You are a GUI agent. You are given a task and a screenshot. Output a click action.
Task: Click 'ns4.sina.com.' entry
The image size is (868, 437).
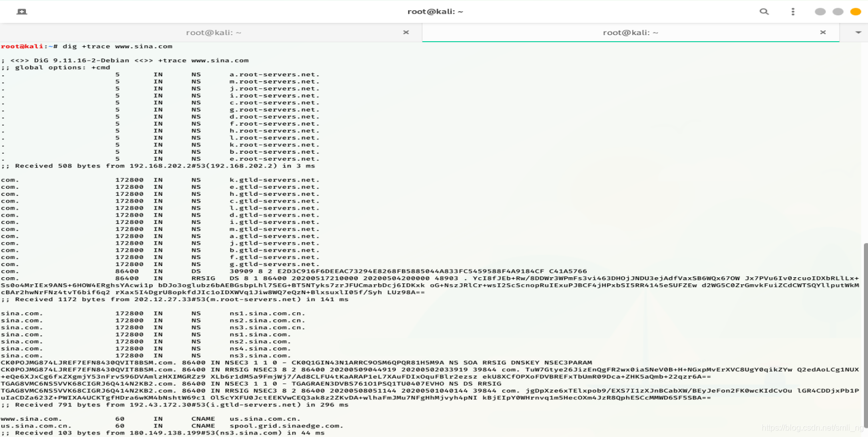pyautogui.click(x=260, y=349)
